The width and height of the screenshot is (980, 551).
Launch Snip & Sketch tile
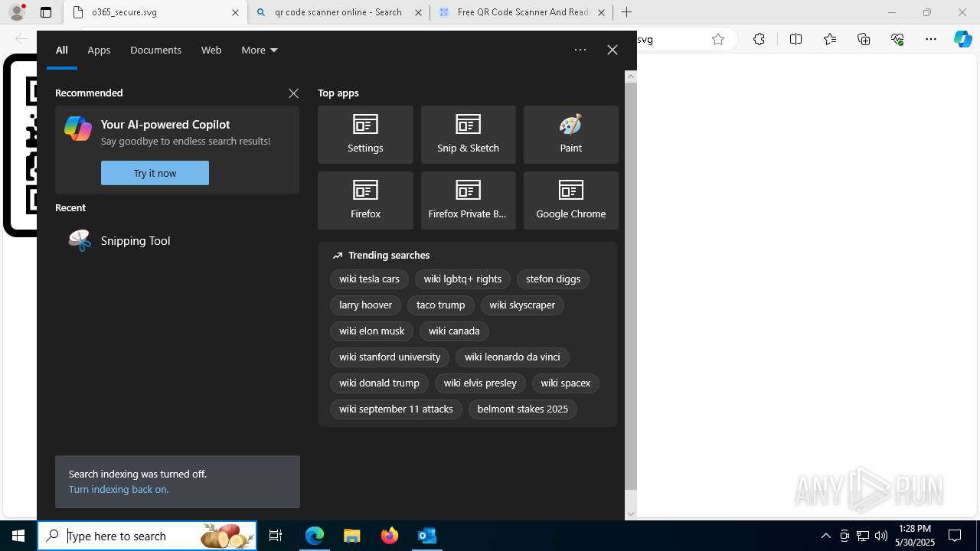point(468,135)
